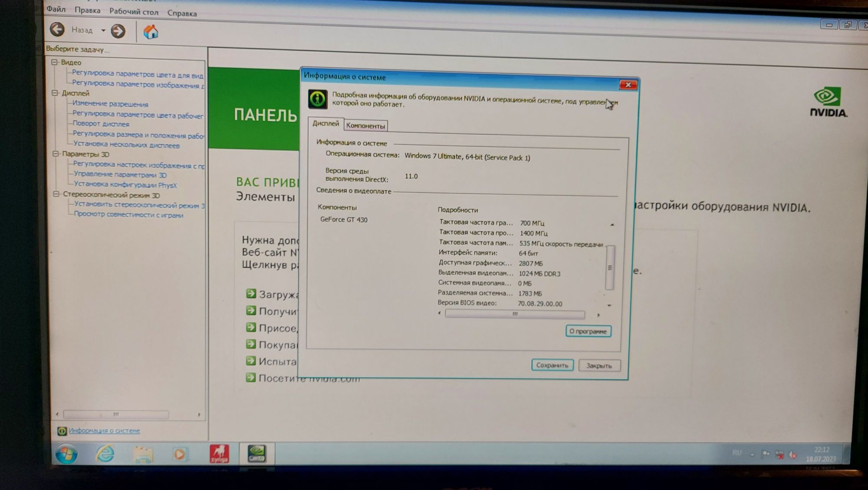This screenshot has height=490, width=868.
Task: Click the green arrow beside Получи...
Action: (251, 310)
